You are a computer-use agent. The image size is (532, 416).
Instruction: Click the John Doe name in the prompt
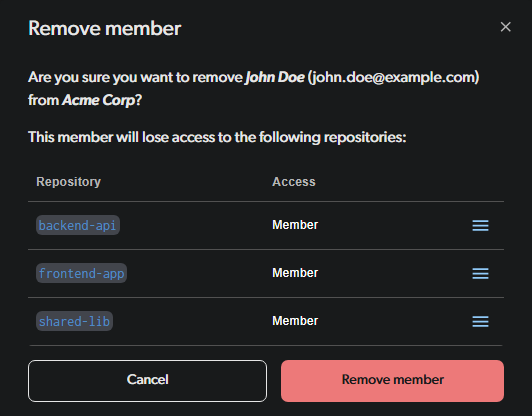point(275,77)
